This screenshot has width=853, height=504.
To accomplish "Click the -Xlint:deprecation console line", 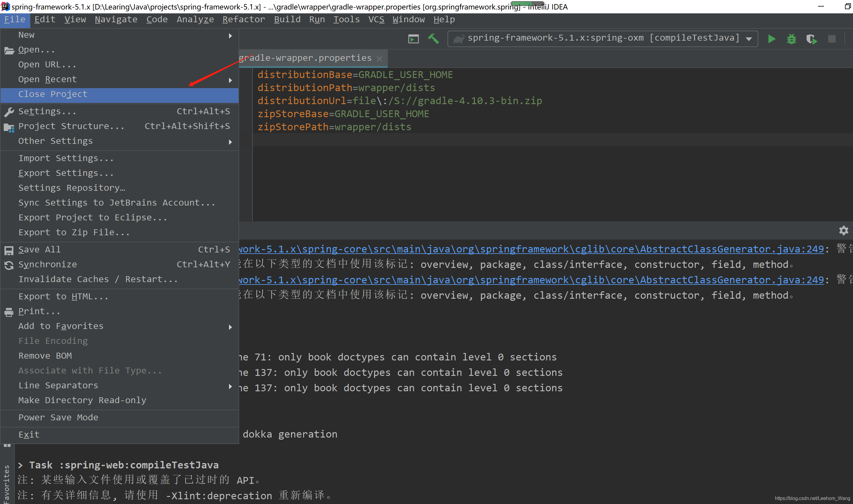I will coord(175,495).
